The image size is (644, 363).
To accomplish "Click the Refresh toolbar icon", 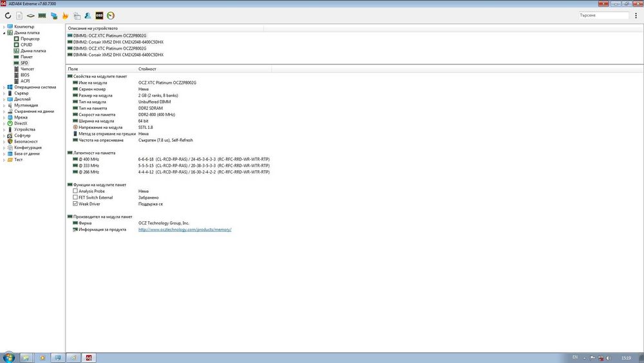I will point(8,15).
